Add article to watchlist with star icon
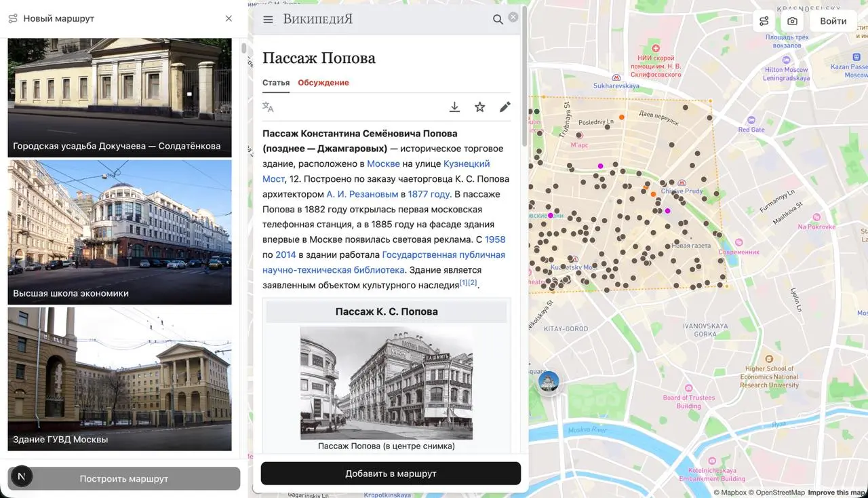 click(479, 107)
